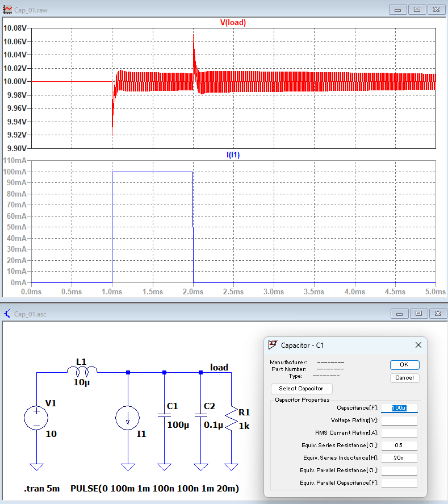This screenshot has width=448, height=504.
Task: Click the Equiv. Series Resistance field
Action: coord(399,445)
